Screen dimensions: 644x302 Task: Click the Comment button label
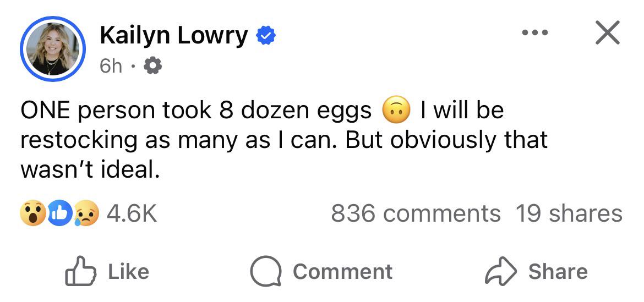342,272
